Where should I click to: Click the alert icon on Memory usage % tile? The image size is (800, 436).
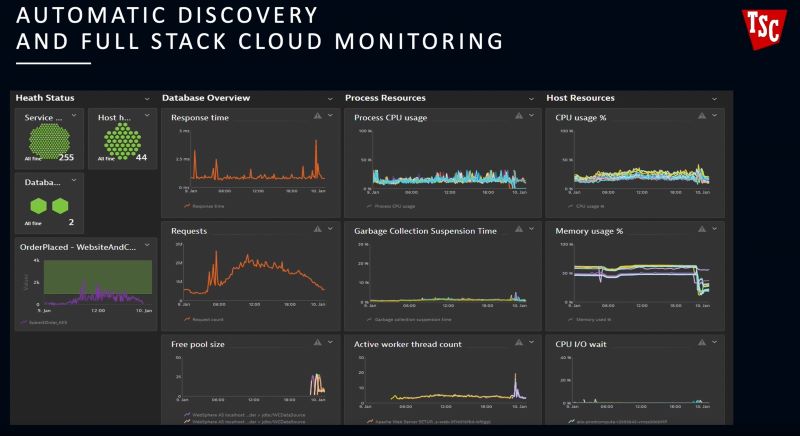[x=720, y=229]
